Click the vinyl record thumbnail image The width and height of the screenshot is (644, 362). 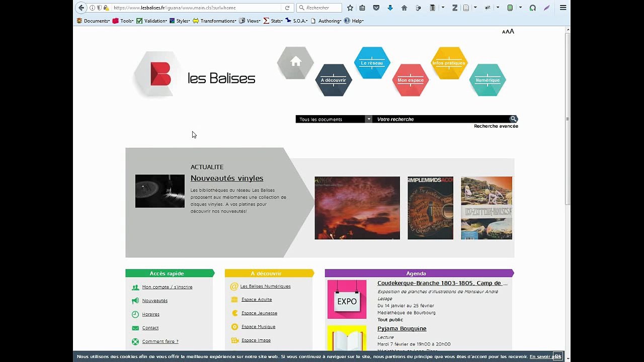point(160,191)
